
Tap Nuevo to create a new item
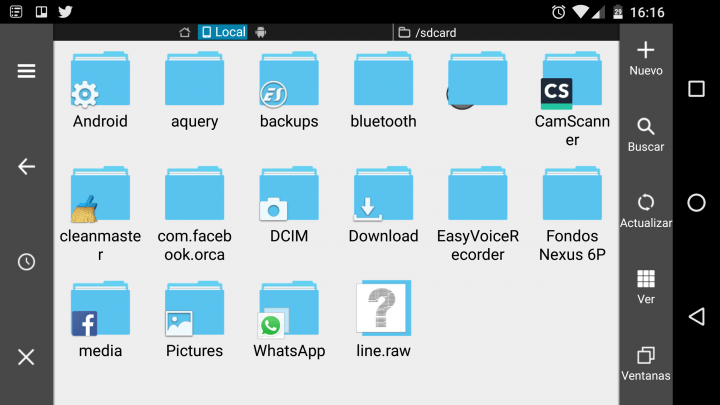click(x=646, y=59)
